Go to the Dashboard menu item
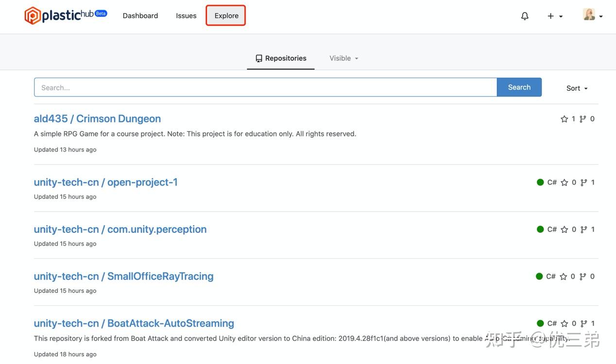 point(140,16)
